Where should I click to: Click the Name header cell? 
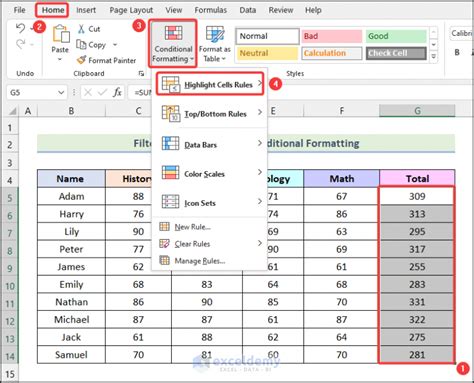(x=71, y=179)
